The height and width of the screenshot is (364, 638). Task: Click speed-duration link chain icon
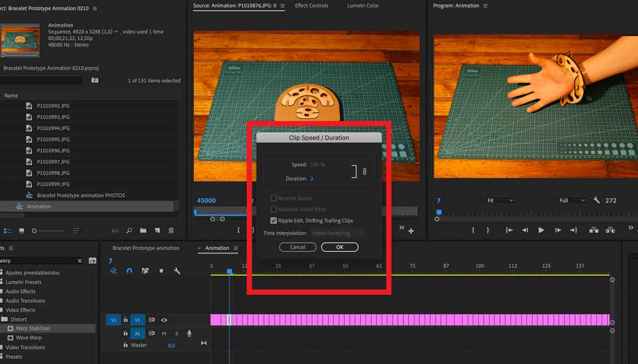coord(365,172)
